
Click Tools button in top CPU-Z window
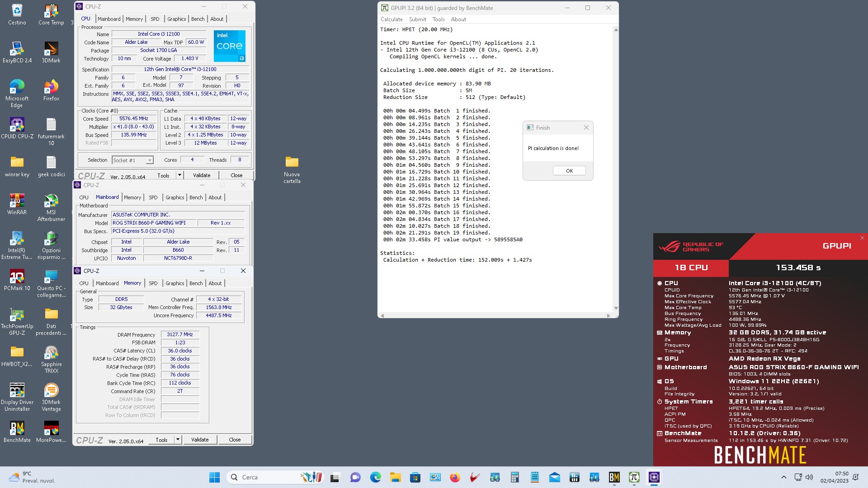click(163, 175)
